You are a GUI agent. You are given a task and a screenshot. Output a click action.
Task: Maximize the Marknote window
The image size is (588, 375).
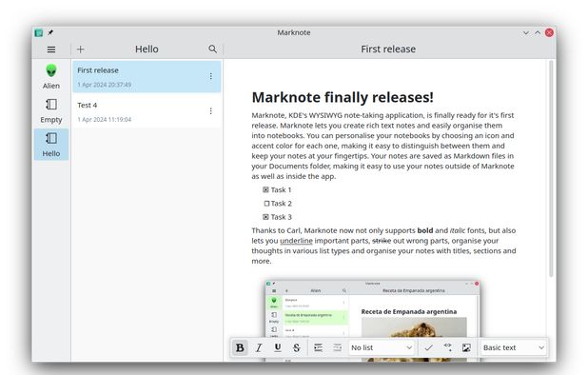(538, 32)
